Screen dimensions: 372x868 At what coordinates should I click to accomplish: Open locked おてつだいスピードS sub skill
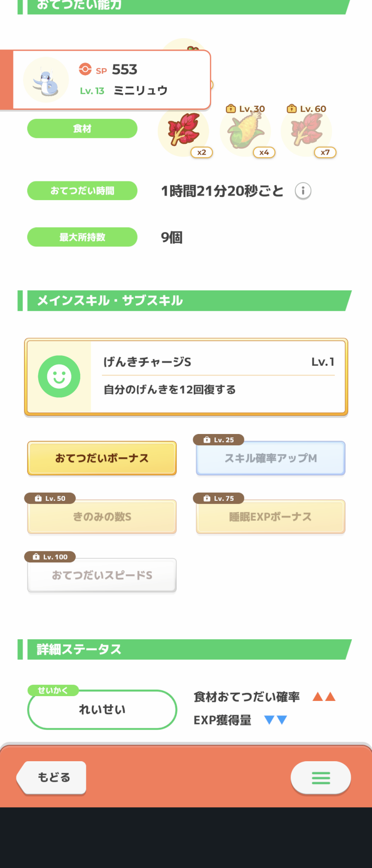point(102,575)
